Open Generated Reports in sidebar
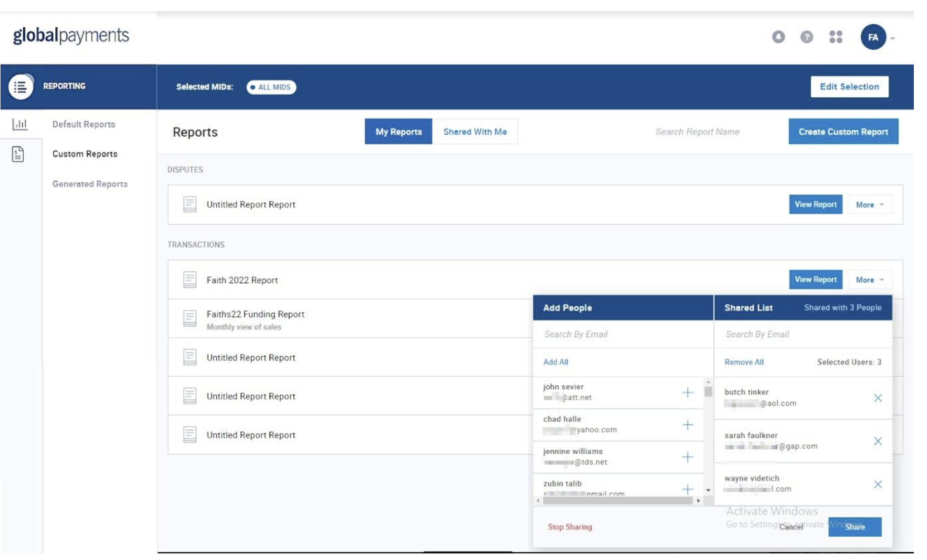Screen dimensions: 927x560 pyautogui.click(x=90, y=184)
